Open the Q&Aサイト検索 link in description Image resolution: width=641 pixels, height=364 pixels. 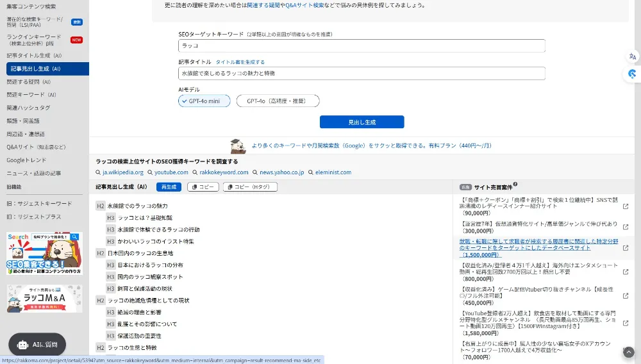tap(304, 5)
